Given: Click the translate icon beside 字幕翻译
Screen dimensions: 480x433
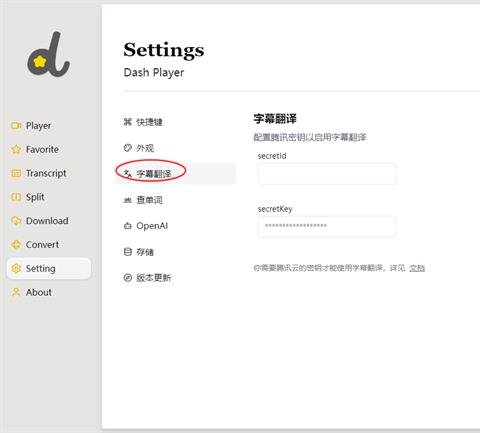Looking at the screenshot, I should pos(128,173).
